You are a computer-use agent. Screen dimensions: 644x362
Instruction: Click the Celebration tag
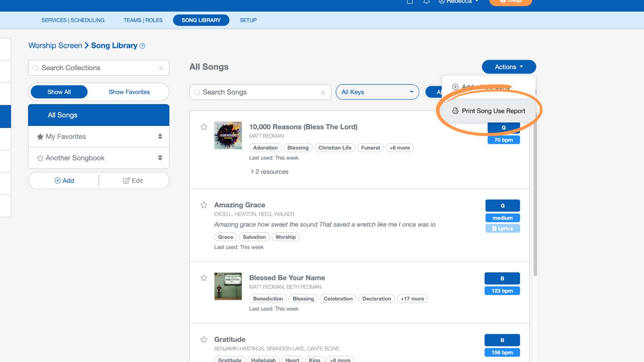point(338,299)
